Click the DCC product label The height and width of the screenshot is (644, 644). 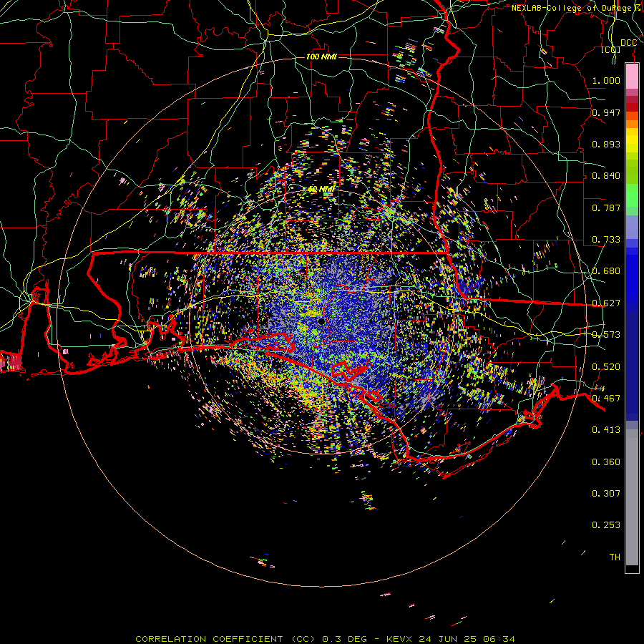coord(628,42)
